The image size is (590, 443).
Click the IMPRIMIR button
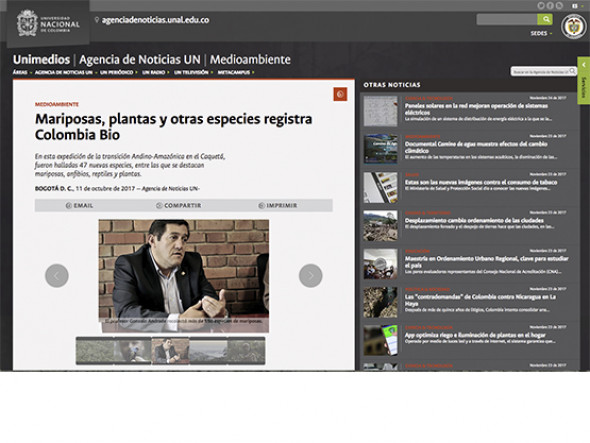(278, 206)
